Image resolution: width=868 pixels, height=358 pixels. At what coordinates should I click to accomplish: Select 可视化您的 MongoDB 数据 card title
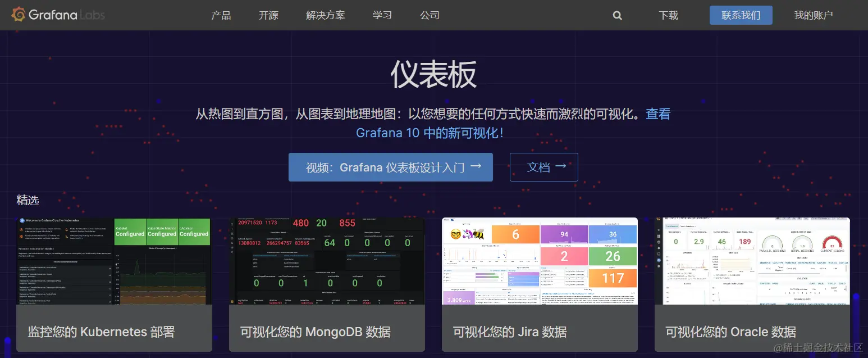(316, 332)
